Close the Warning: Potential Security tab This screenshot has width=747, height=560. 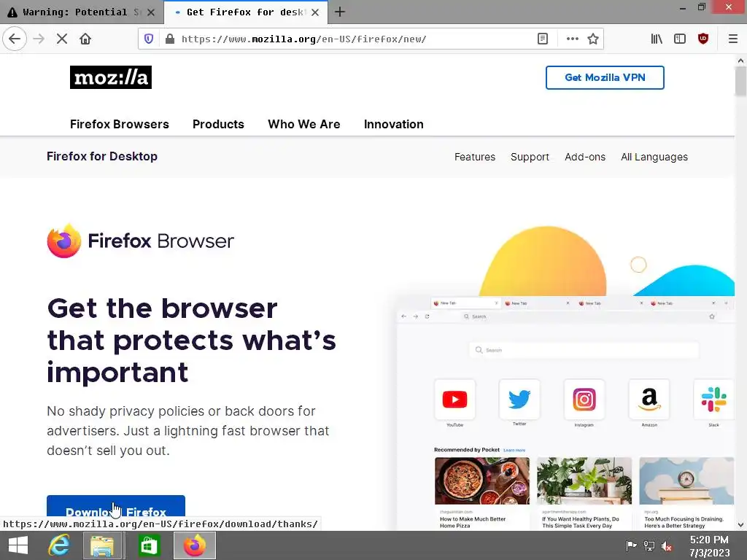151,12
